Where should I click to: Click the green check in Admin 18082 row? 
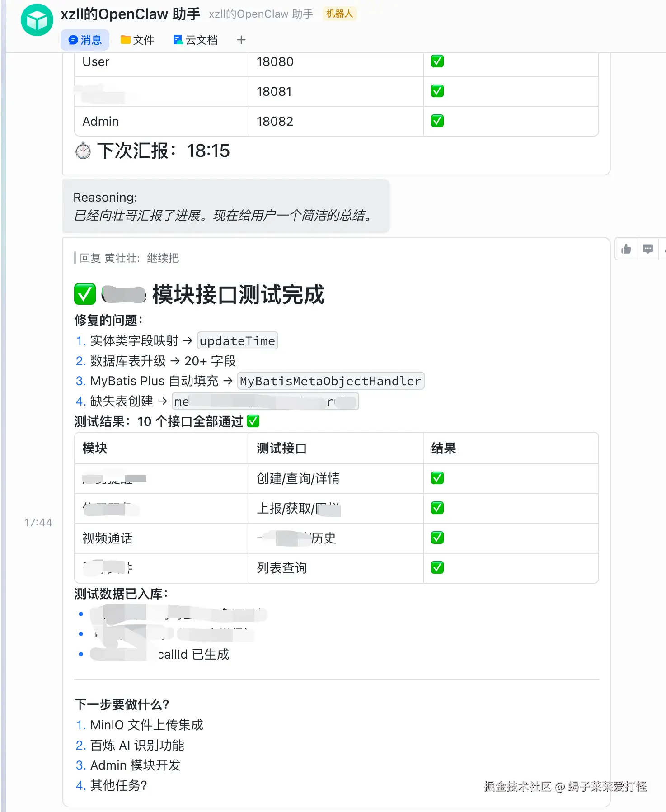click(437, 121)
